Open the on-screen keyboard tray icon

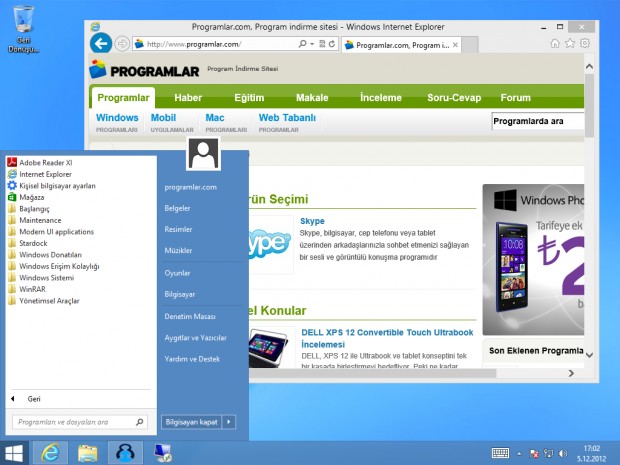tap(500, 453)
